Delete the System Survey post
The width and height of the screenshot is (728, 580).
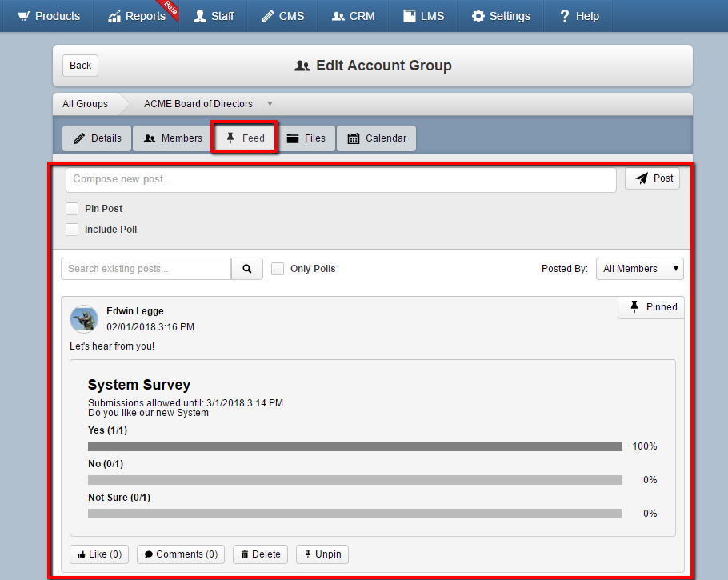(261, 554)
